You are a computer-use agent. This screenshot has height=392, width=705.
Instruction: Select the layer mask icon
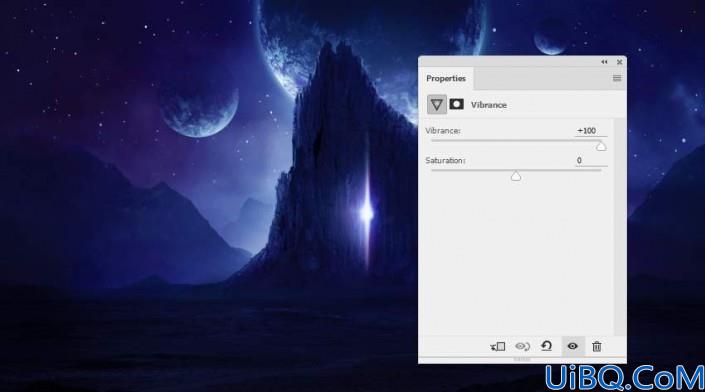[456, 104]
